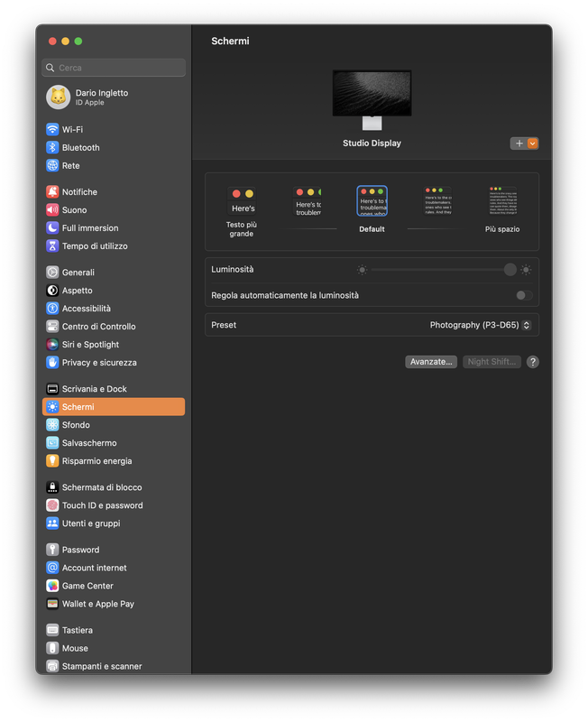Screen dimensions: 588x722
Task: Open Utenti e gruppi icon
Action: click(x=52, y=523)
